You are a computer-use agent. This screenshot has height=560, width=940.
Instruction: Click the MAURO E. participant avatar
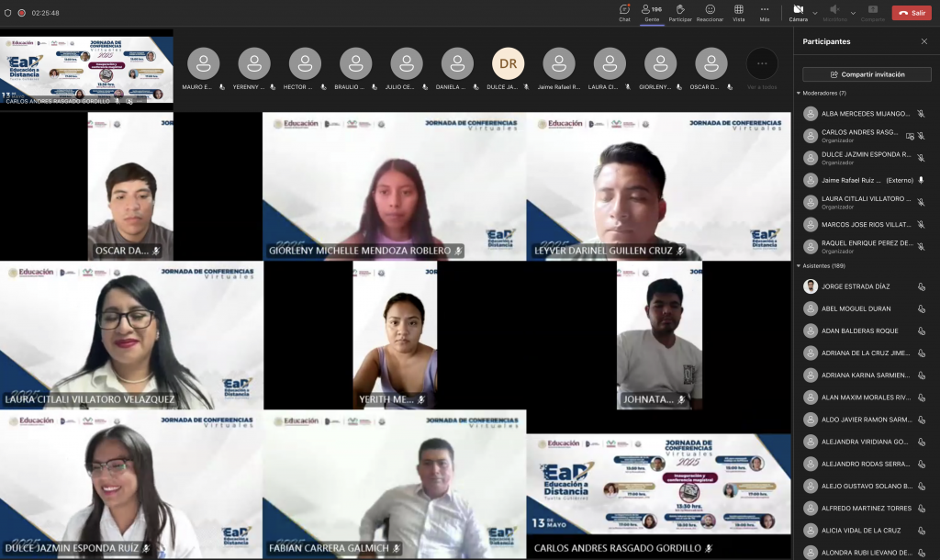203,63
